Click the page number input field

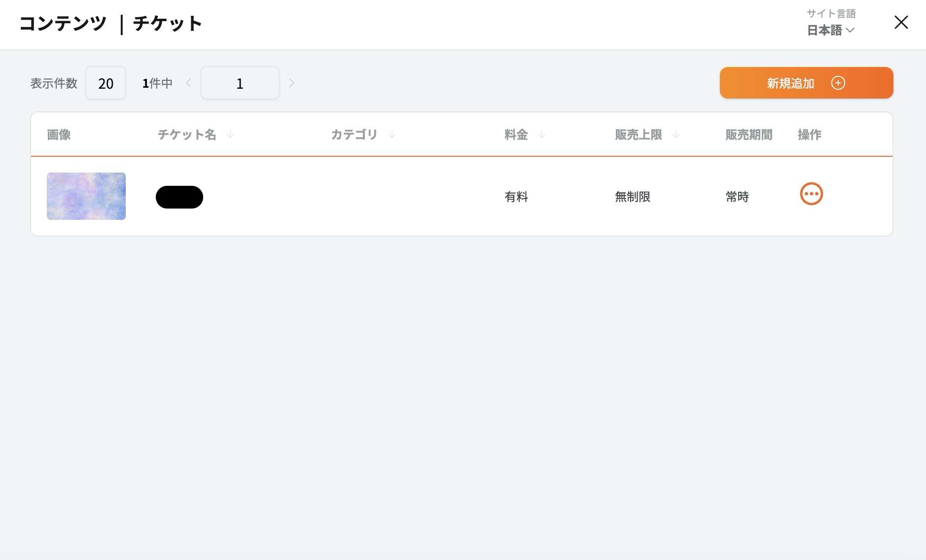[x=240, y=83]
